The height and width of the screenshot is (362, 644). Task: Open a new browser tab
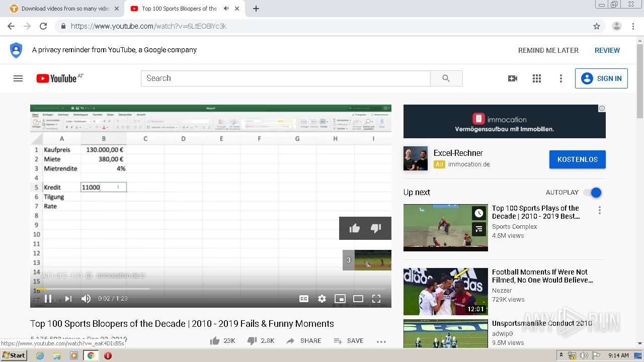tap(256, 9)
